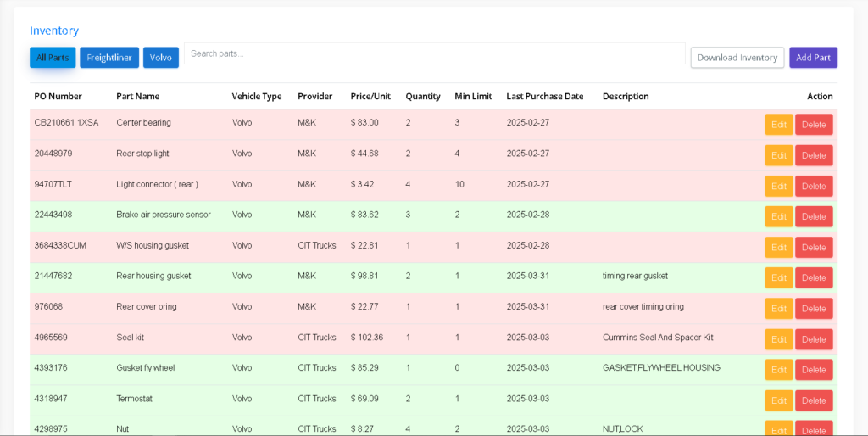Click description 'rear cover timing oring'
The width and height of the screenshot is (868, 436).
(x=643, y=306)
